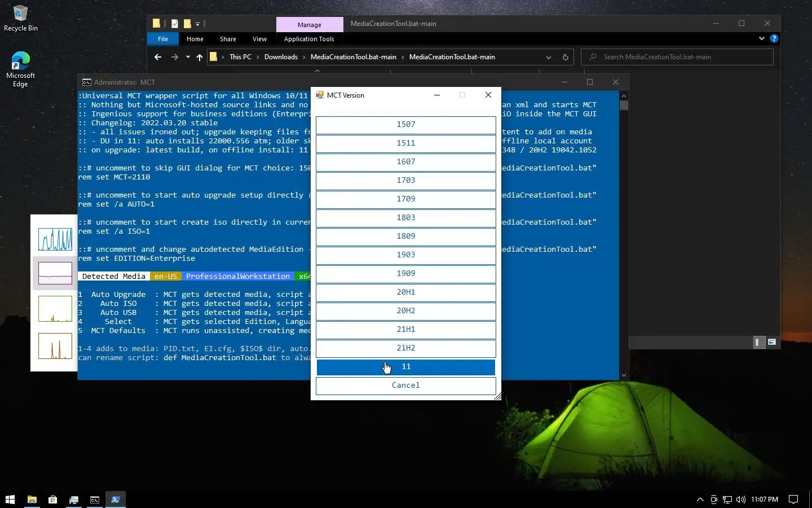Image resolution: width=812 pixels, height=508 pixels.
Task: Go back in File Explorer
Action: pos(158,57)
